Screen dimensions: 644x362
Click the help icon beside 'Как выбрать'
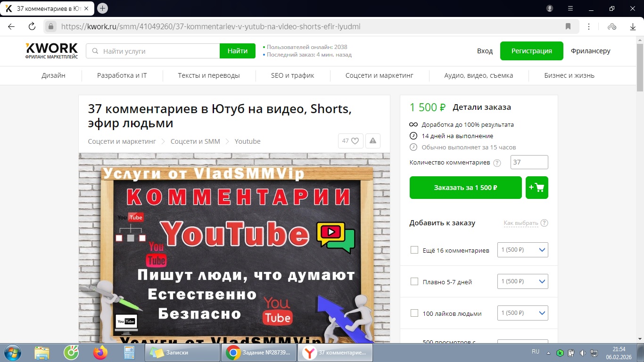(x=545, y=223)
